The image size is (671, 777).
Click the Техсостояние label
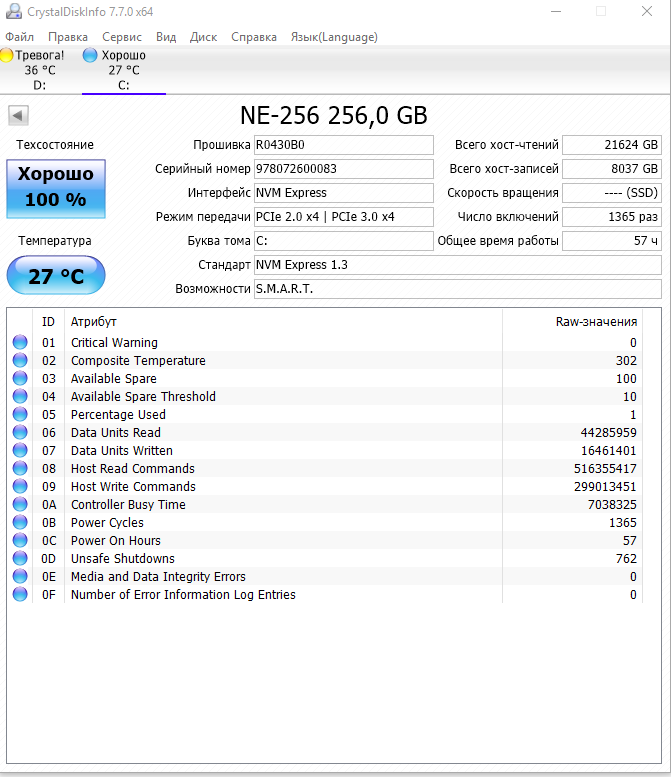click(x=55, y=145)
